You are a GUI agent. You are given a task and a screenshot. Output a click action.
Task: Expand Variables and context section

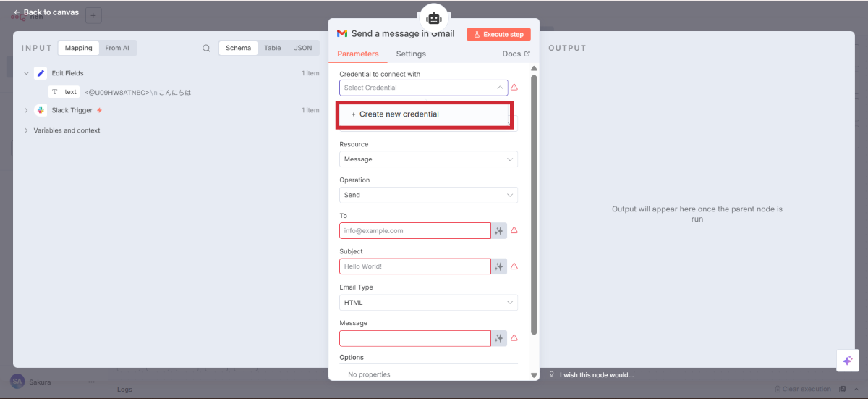[x=26, y=130]
